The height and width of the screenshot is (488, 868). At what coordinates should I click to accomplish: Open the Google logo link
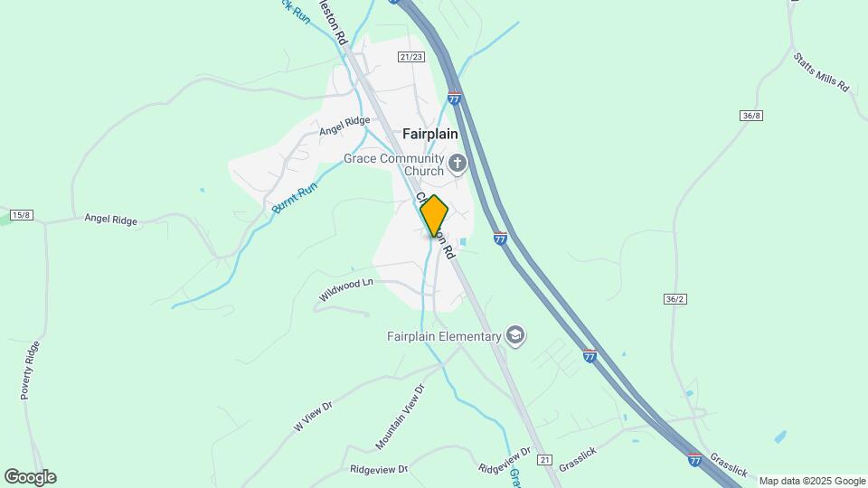tap(31, 477)
